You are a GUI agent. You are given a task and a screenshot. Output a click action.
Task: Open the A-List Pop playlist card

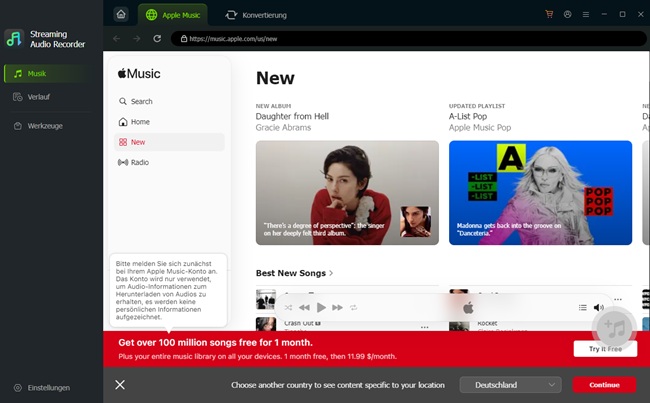point(540,193)
